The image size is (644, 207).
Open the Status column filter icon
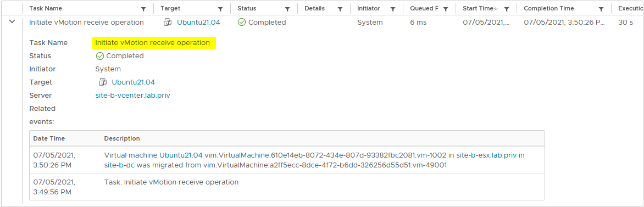[x=287, y=9]
